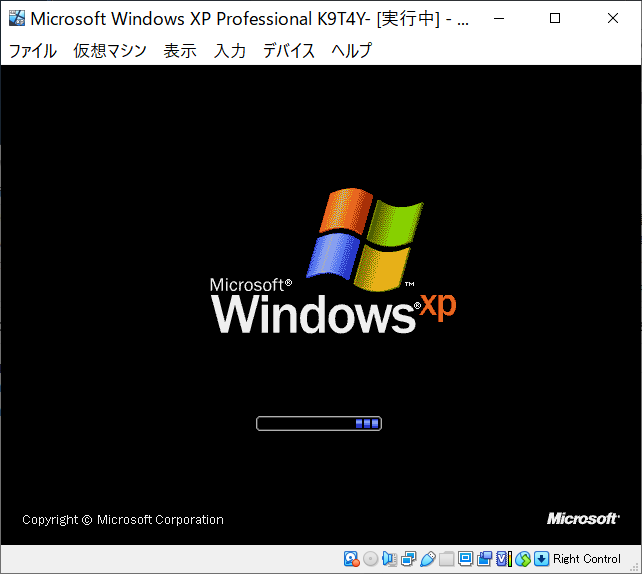This screenshot has width=642, height=574.
Task: Click the USB devices status icon
Action: pyautogui.click(x=427, y=559)
